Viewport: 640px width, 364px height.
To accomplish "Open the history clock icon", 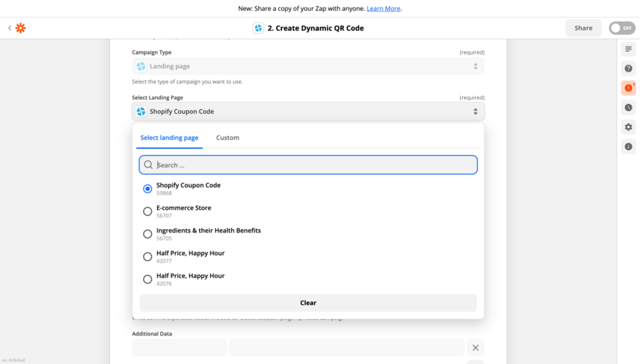I will (628, 108).
